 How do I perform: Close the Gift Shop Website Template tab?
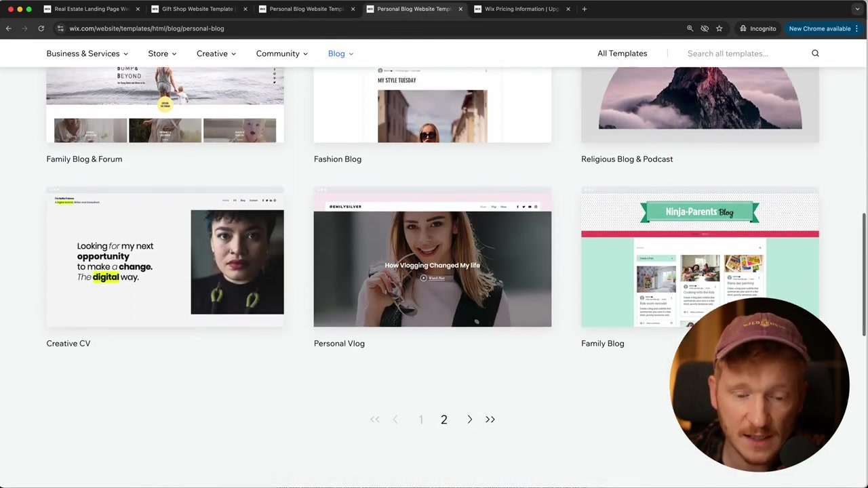pos(245,9)
